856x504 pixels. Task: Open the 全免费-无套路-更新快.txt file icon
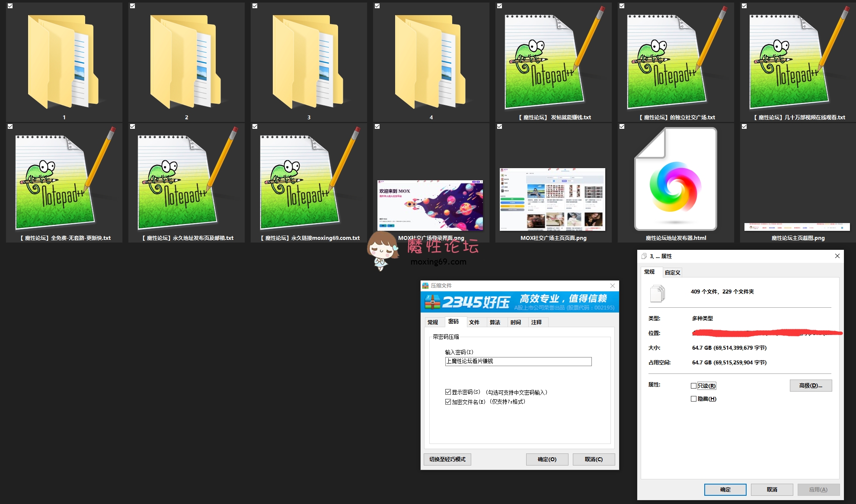coord(65,179)
